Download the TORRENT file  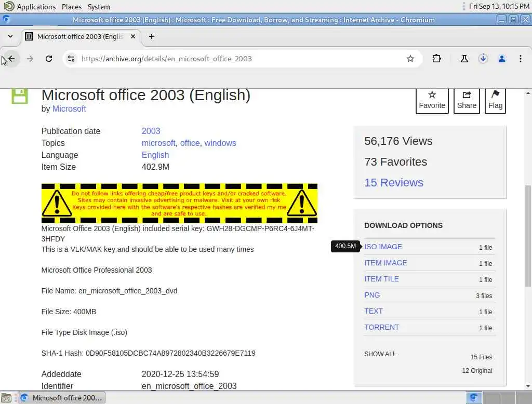click(x=382, y=327)
